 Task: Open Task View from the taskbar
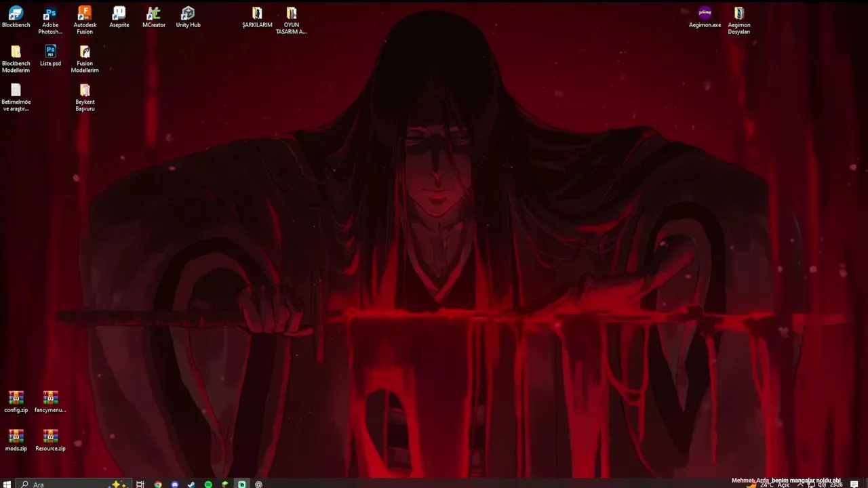coord(140,484)
